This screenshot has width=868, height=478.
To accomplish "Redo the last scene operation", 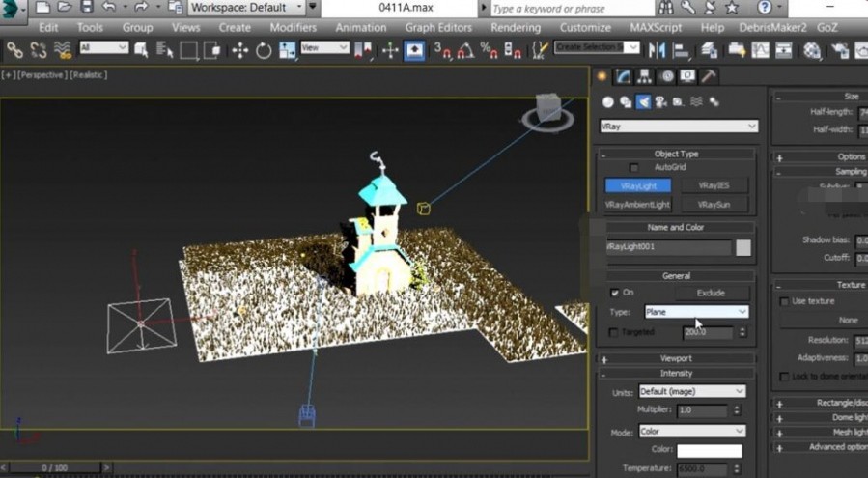I will (141, 7).
